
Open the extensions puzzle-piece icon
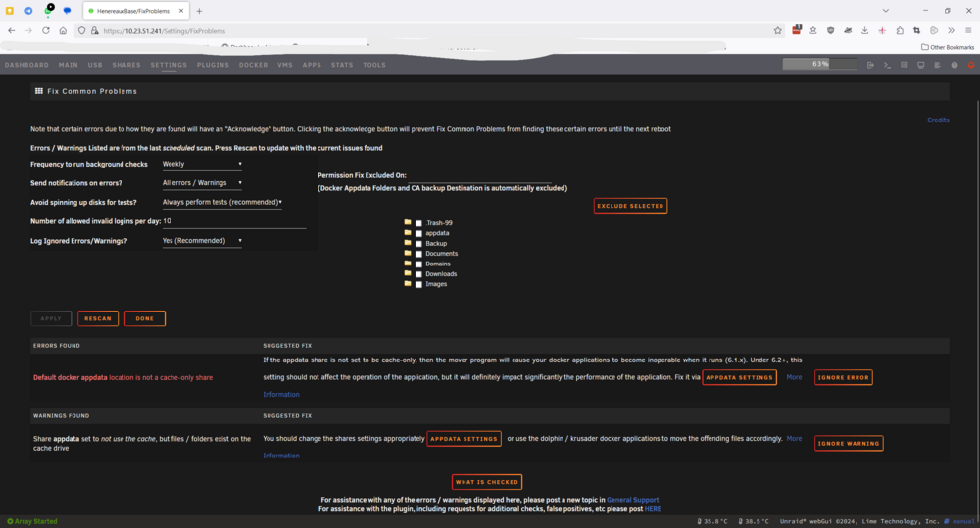point(900,30)
